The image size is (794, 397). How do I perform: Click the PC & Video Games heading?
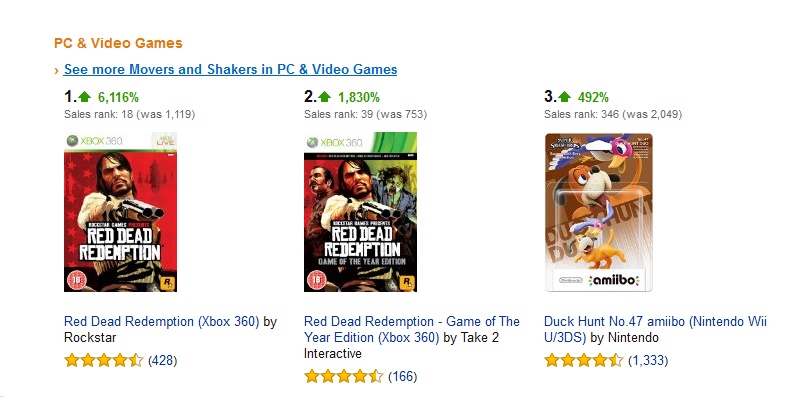[x=118, y=44]
